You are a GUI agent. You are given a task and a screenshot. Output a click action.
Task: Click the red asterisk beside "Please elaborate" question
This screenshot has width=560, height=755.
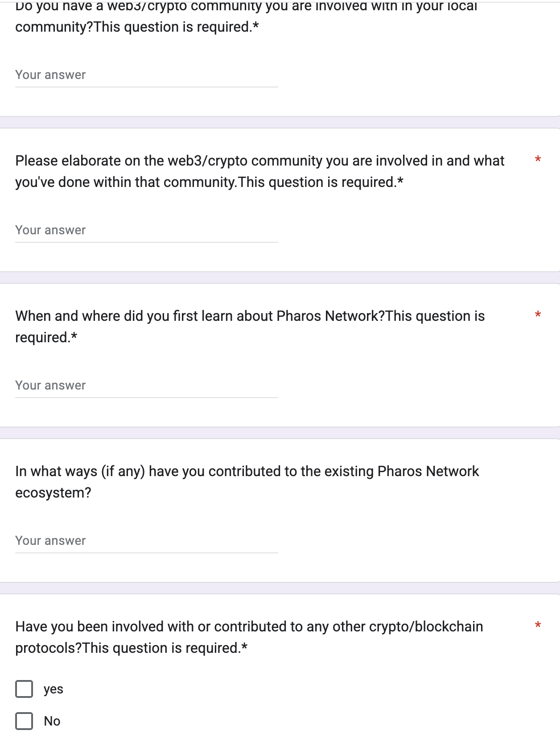tap(538, 159)
